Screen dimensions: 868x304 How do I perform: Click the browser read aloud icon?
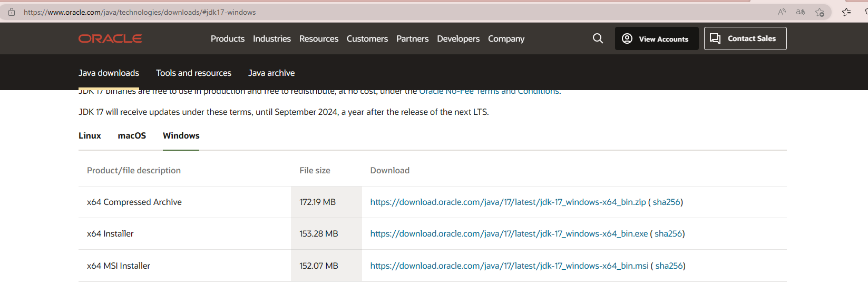[782, 12]
